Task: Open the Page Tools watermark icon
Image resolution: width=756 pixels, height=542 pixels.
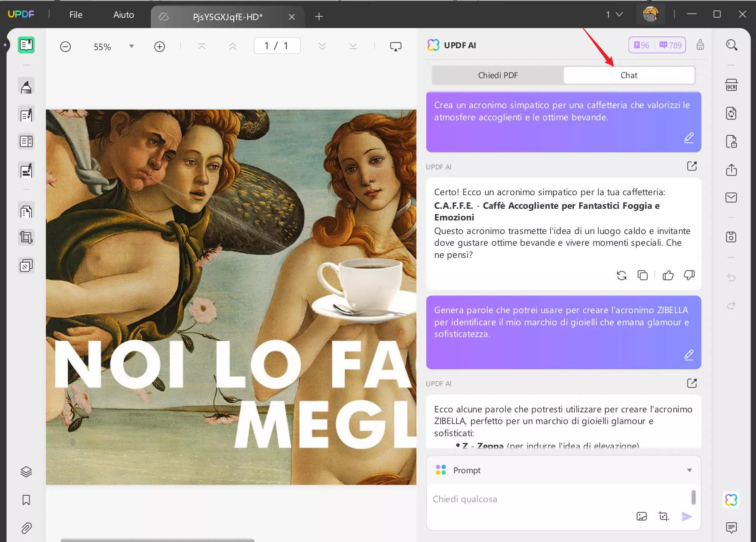Action: tap(26, 266)
